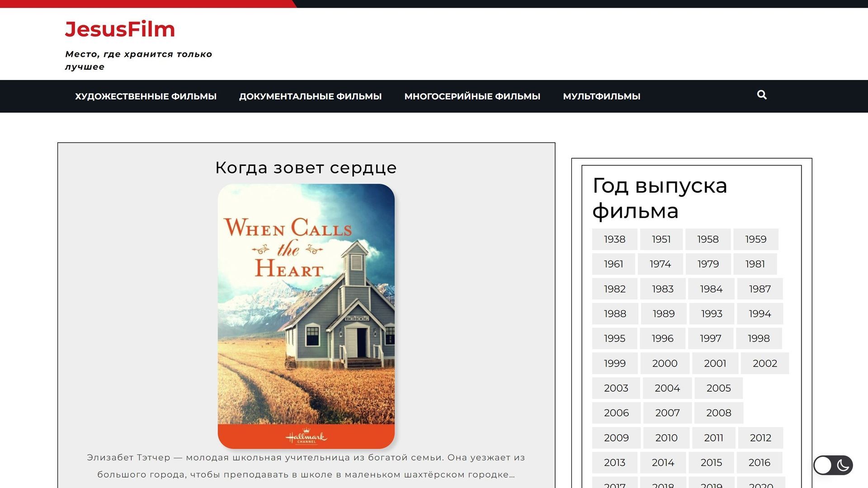Open Документальные фильмы menu
Image resolution: width=868 pixels, height=488 pixels.
(x=310, y=96)
